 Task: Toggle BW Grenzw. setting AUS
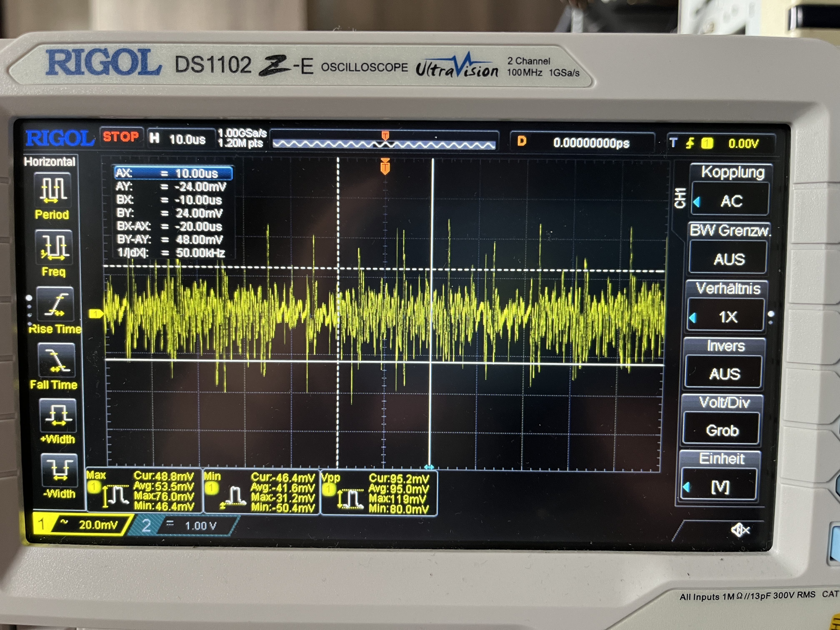[x=728, y=259]
